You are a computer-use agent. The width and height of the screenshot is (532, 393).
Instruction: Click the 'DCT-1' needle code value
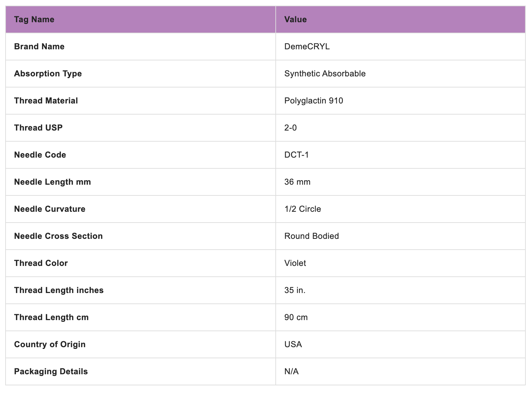tap(296, 155)
